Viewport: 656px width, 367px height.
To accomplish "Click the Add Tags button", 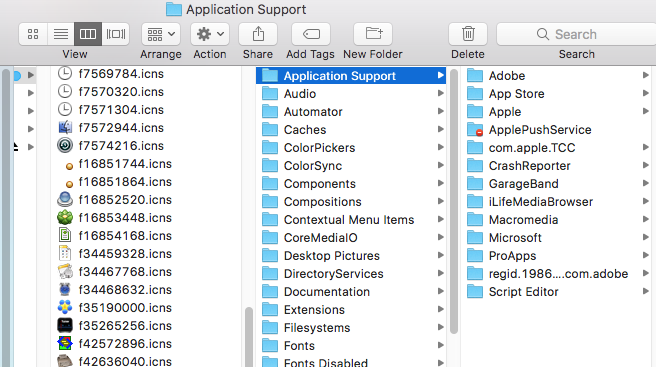I will (x=311, y=34).
